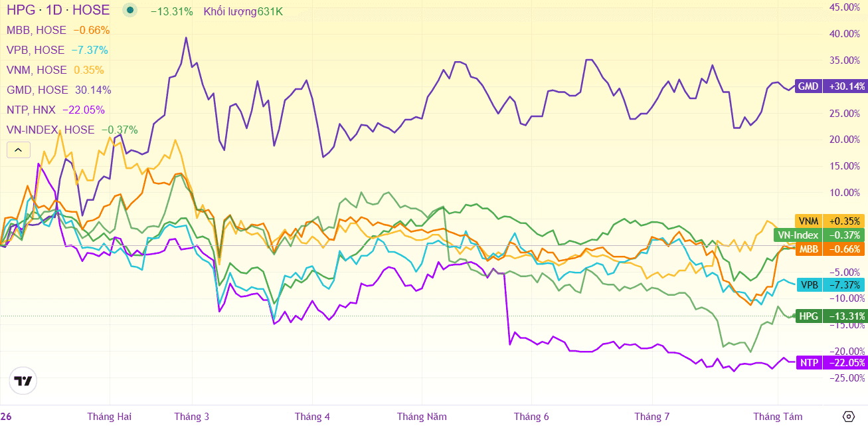Click the market status dot beside HOSE

130,11
